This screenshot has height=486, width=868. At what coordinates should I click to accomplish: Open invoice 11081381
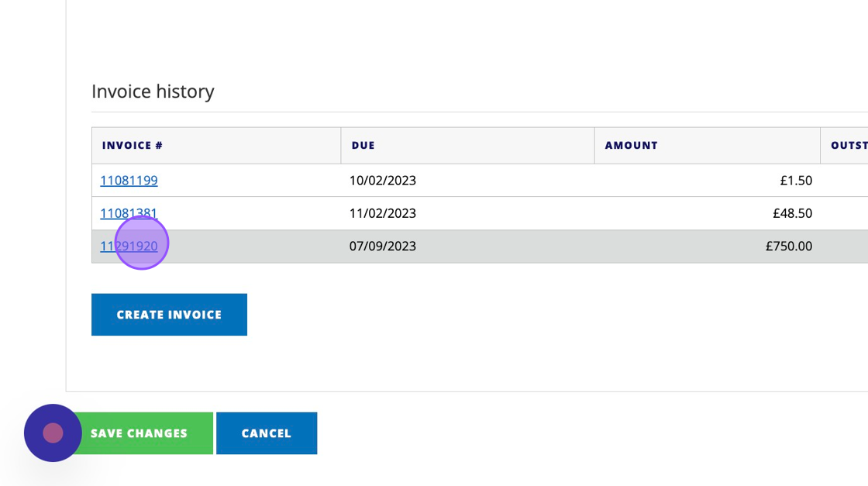coord(129,213)
